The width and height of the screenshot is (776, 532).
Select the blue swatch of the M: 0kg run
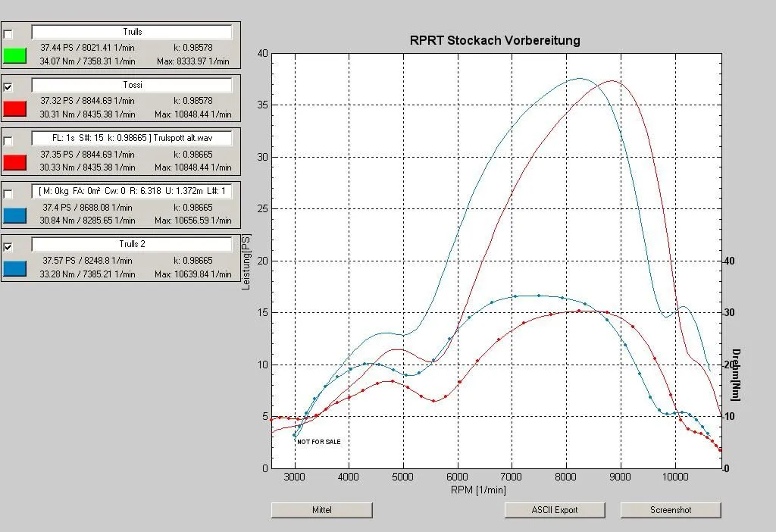(15, 215)
